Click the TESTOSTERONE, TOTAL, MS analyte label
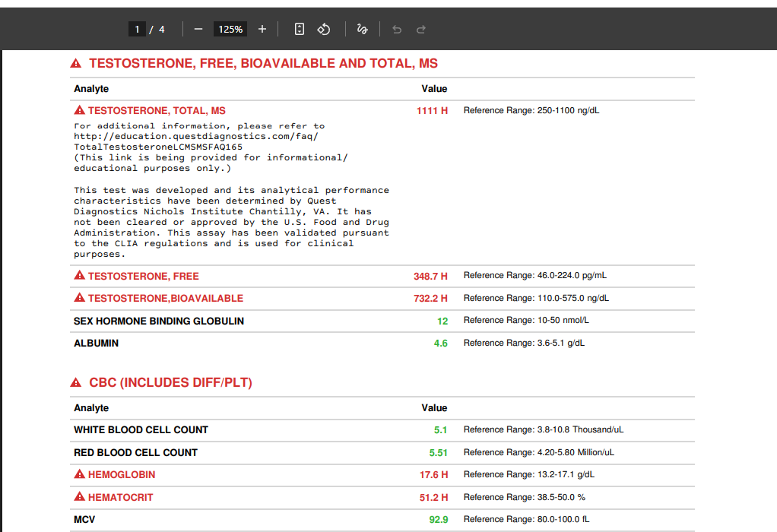Screen dimensions: 777x532 tap(157, 110)
